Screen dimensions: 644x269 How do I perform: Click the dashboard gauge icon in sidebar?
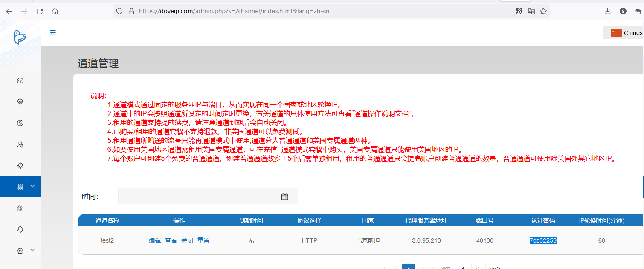click(x=20, y=81)
